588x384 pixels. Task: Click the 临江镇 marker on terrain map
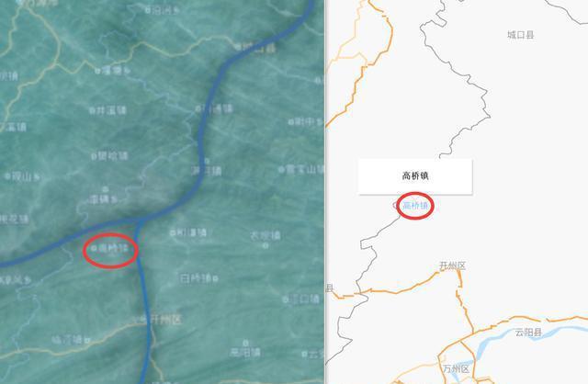87,341
